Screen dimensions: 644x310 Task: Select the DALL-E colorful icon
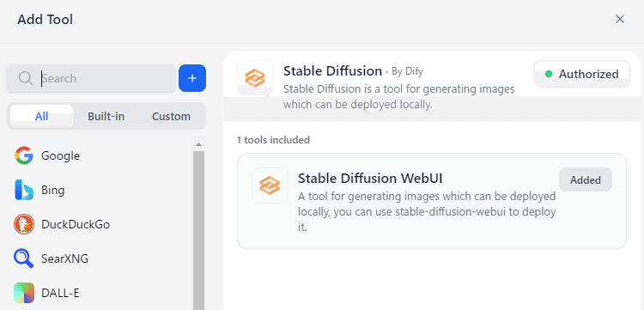coord(24,293)
